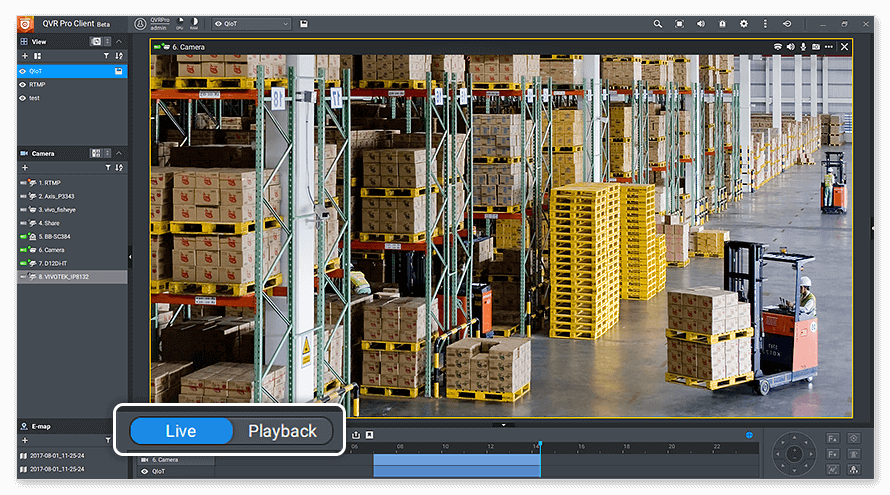Switch to Live mode
890x495 pixels.
pos(181,431)
